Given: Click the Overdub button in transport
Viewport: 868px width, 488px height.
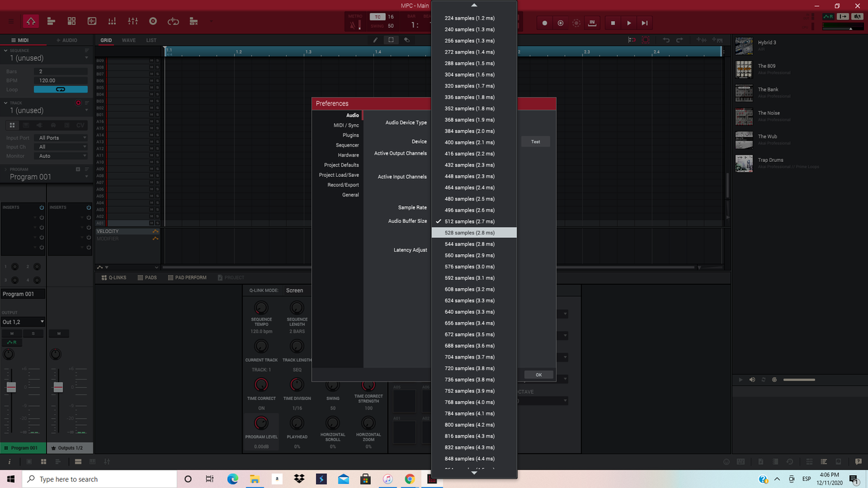Looking at the screenshot, I should pyautogui.click(x=561, y=23).
